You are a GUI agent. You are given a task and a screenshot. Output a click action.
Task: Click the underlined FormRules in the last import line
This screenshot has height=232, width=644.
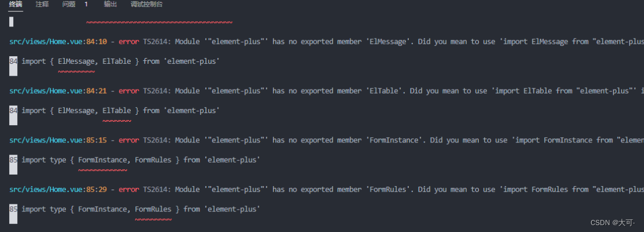153,210
